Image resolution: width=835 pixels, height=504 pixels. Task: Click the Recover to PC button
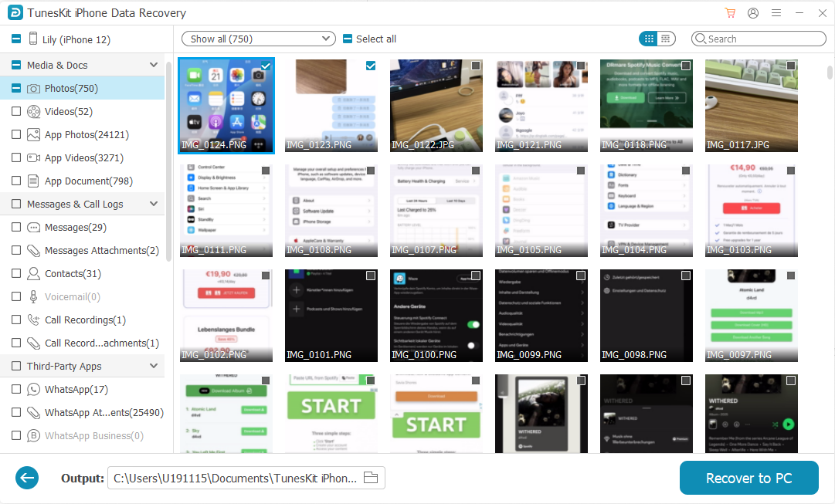748,478
